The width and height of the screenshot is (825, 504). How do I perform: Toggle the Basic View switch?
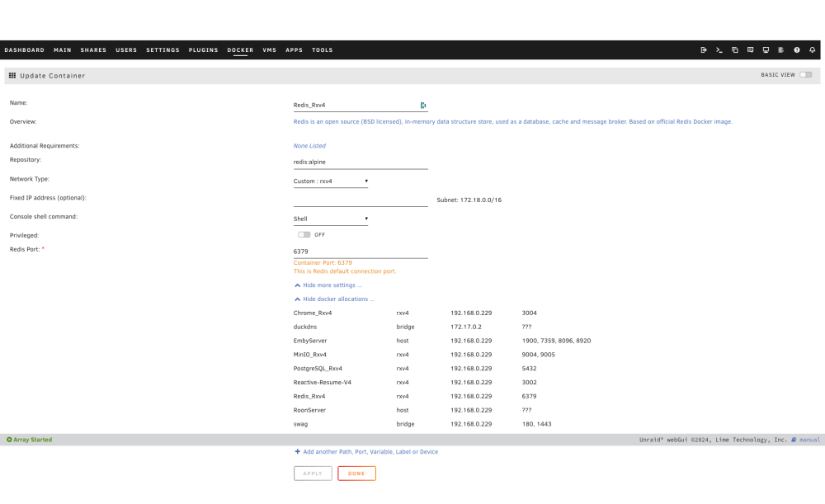[805, 75]
